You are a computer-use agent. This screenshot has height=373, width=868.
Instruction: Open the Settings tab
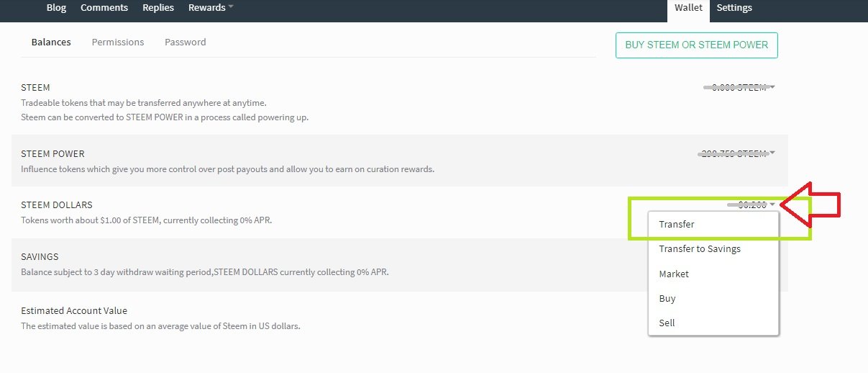(734, 8)
